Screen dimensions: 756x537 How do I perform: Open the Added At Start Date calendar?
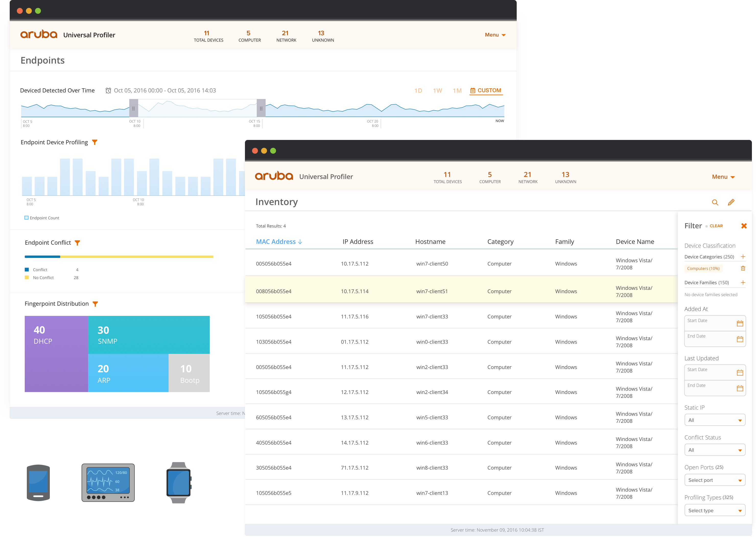(740, 323)
